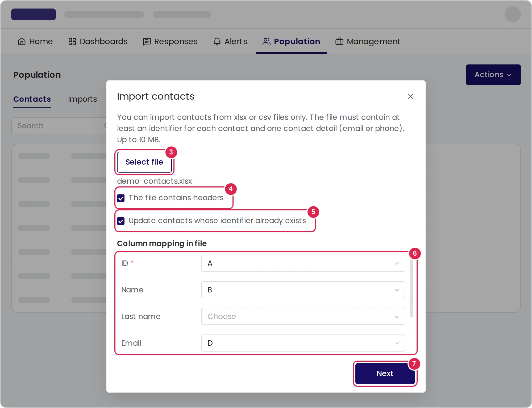The height and width of the screenshot is (408, 532).
Task: Click the Responses message icon
Action: pos(147,42)
